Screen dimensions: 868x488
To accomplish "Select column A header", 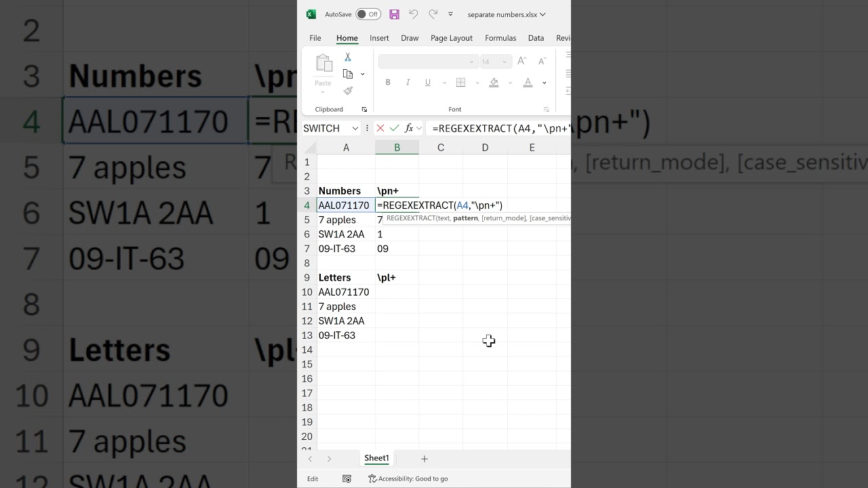I will click(x=346, y=148).
